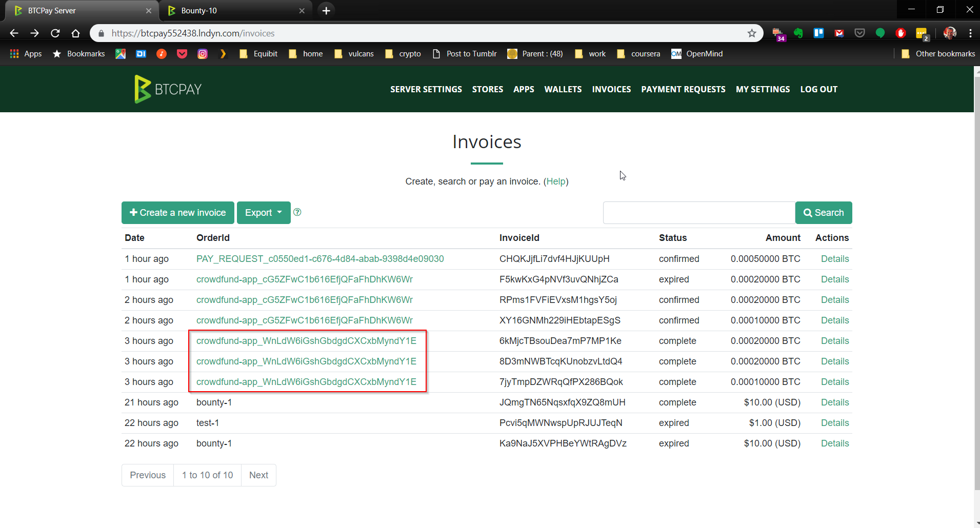The width and height of the screenshot is (980, 528).
Task: Open a new browser tab
Action: point(326,10)
